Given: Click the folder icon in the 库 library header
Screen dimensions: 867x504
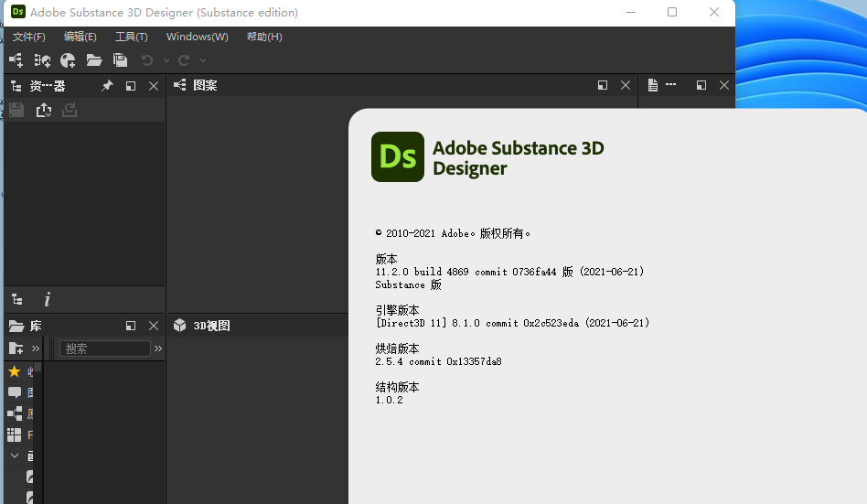Looking at the screenshot, I should (x=16, y=326).
